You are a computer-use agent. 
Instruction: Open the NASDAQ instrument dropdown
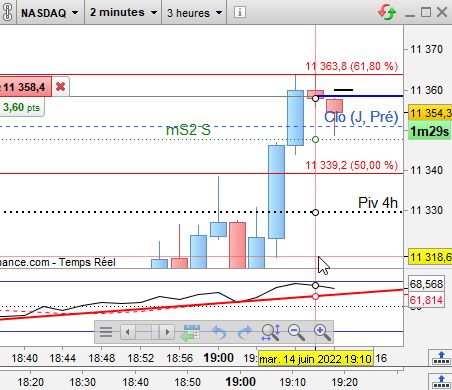pos(50,13)
